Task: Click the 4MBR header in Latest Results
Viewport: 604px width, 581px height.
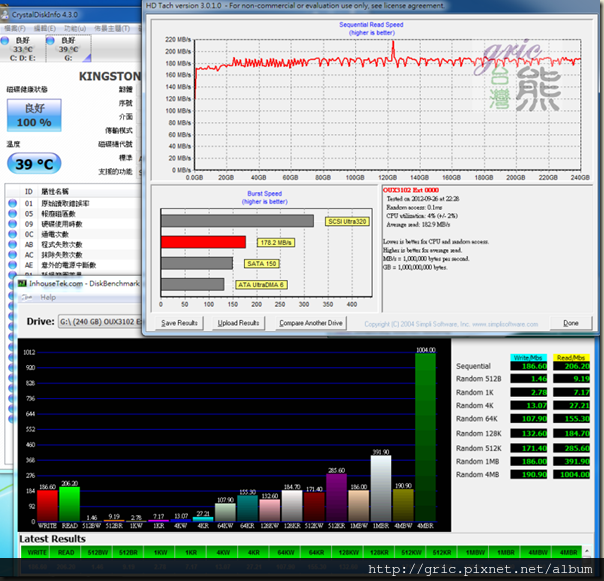Action: (569, 552)
